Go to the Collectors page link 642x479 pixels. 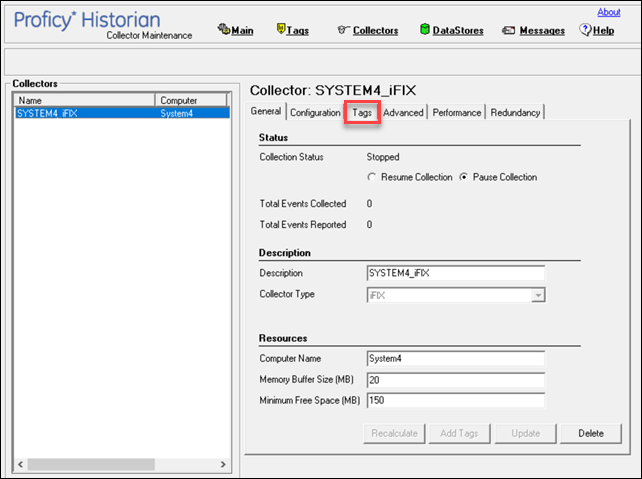point(375,31)
